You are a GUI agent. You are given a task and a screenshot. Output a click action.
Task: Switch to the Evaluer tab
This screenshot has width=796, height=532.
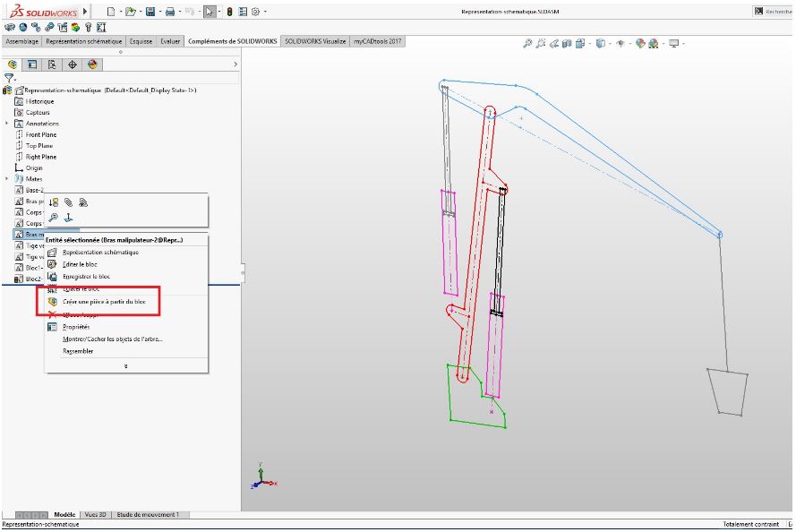170,41
